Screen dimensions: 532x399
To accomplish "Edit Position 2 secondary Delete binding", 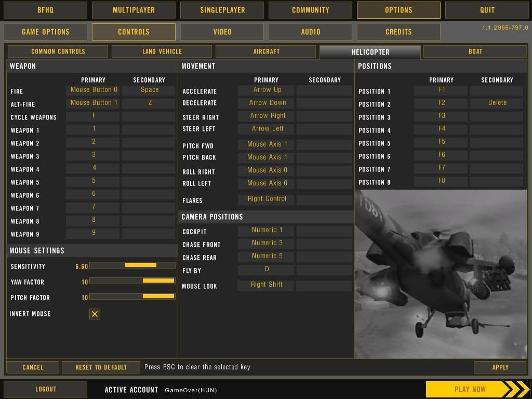I will (x=497, y=103).
